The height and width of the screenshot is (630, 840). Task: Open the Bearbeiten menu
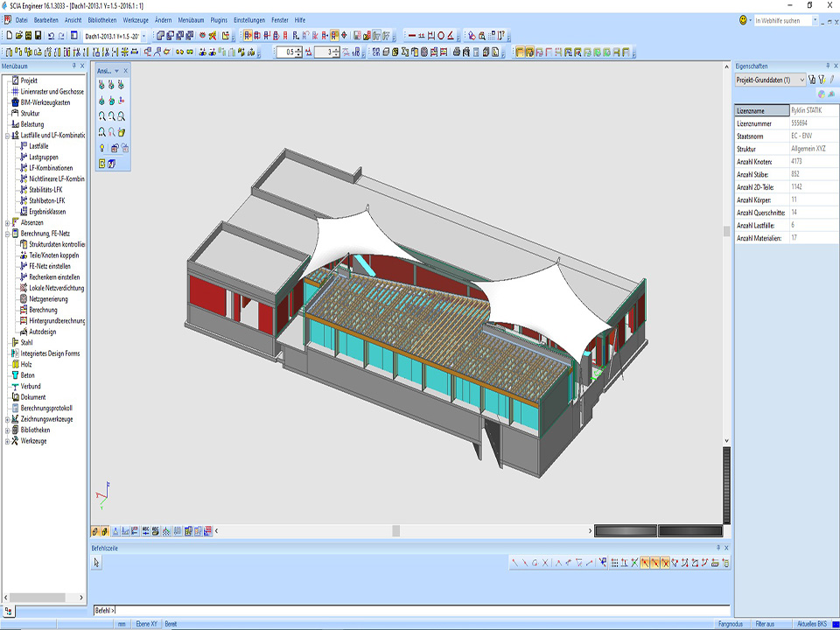[x=45, y=19]
